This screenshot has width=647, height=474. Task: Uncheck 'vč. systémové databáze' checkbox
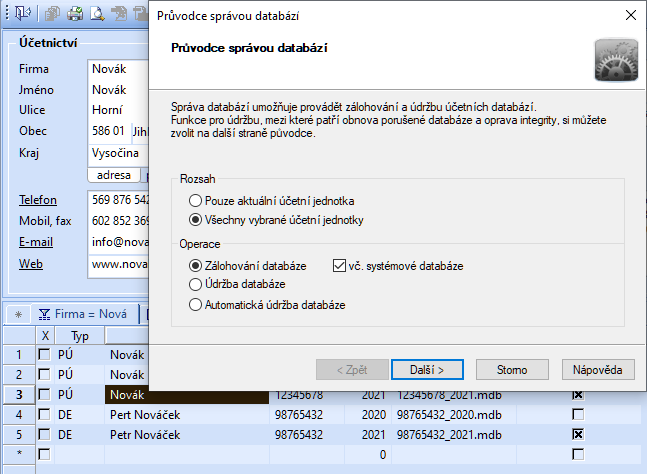click(x=339, y=266)
